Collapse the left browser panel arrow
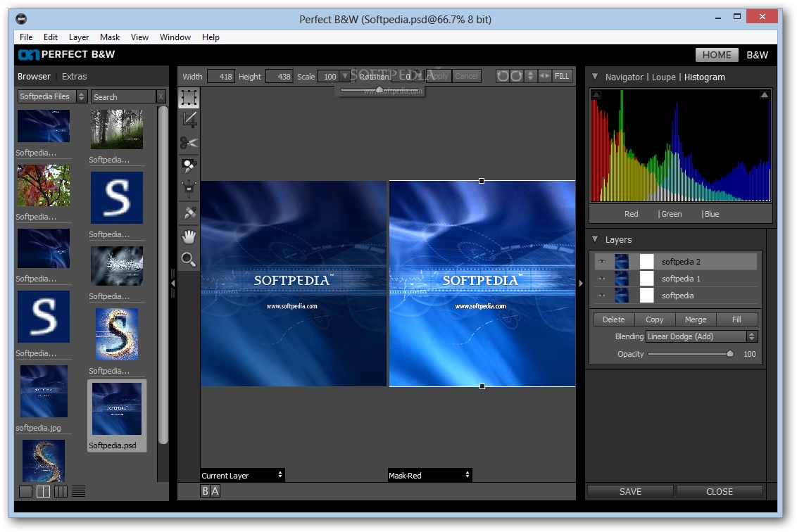The height and width of the screenshot is (532, 797). point(172,283)
